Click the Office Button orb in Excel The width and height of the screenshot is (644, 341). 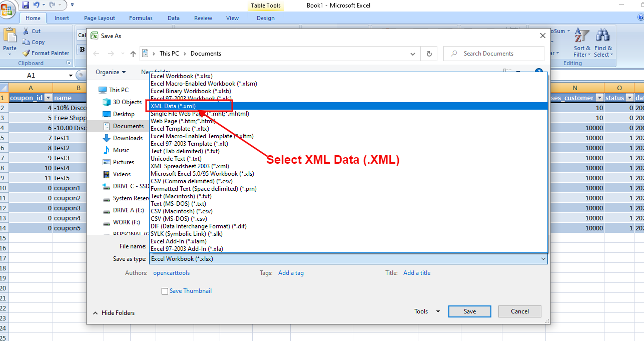point(8,8)
